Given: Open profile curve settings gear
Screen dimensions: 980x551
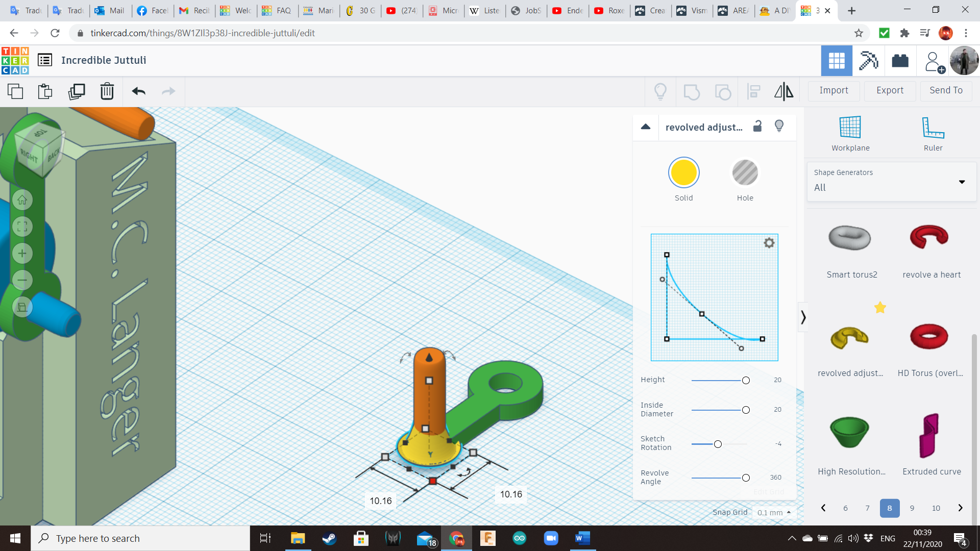Looking at the screenshot, I should pos(769,243).
